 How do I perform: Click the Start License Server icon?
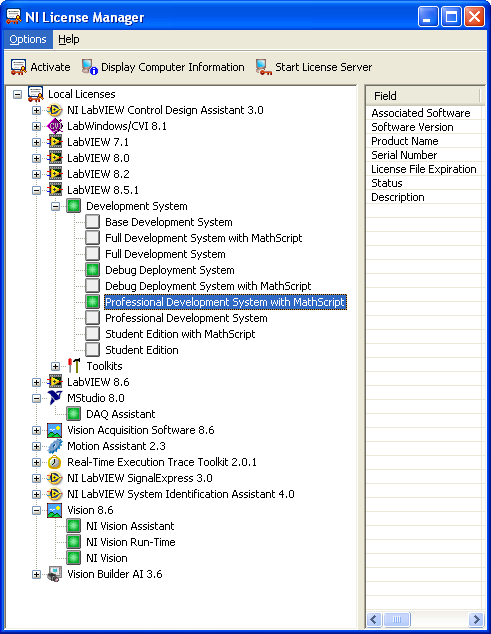(x=264, y=67)
